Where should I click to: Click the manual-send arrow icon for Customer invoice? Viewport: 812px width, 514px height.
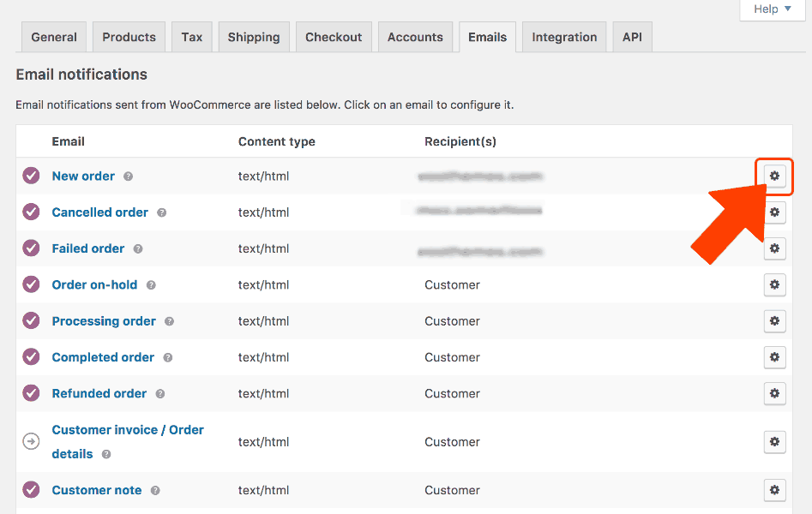31,442
